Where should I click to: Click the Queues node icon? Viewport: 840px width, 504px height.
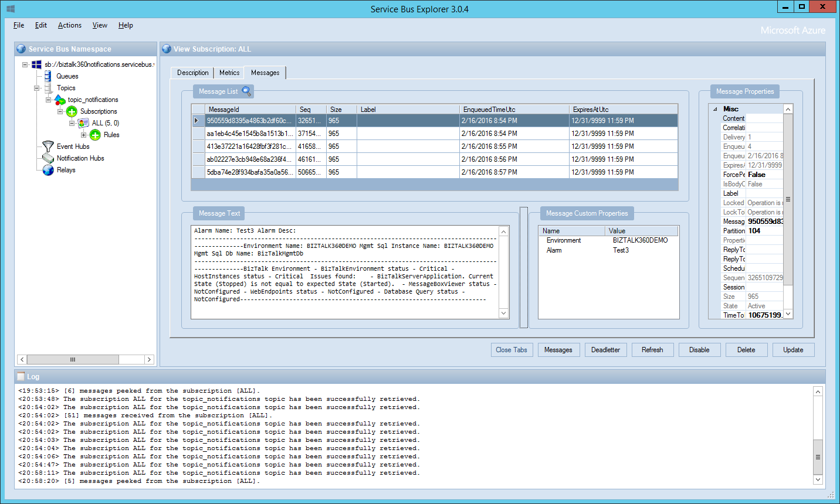(x=48, y=76)
